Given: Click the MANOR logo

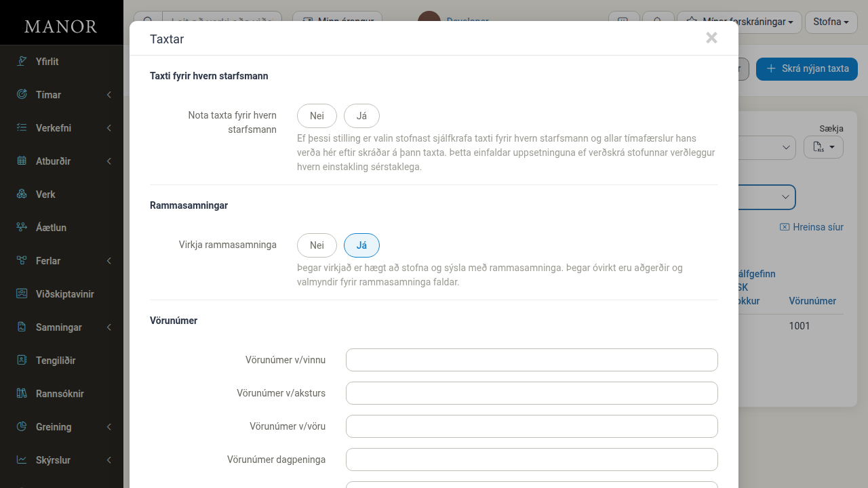Looking at the screenshot, I should (x=61, y=26).
